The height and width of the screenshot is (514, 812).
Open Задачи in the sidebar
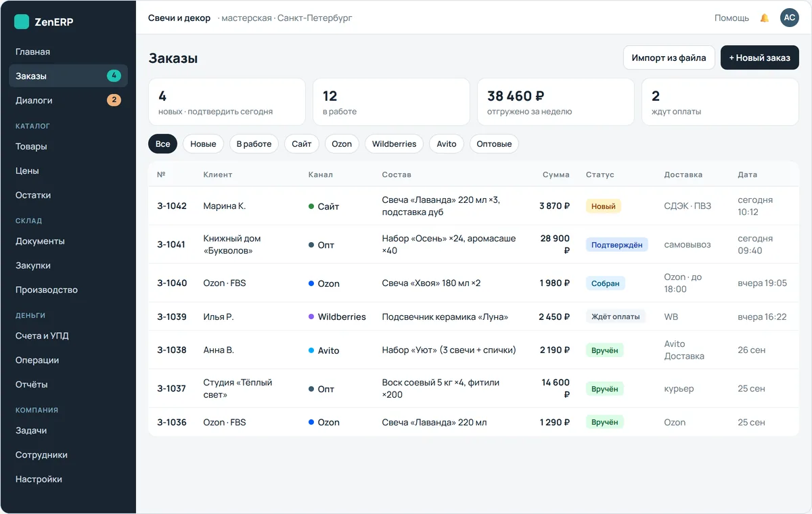68,430
